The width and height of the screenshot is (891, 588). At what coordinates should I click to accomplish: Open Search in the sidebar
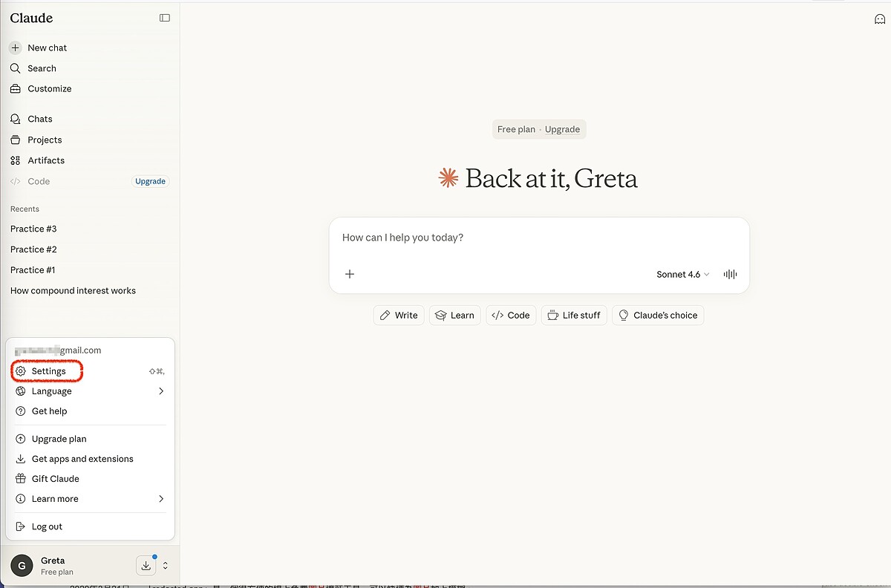[42, 68]
